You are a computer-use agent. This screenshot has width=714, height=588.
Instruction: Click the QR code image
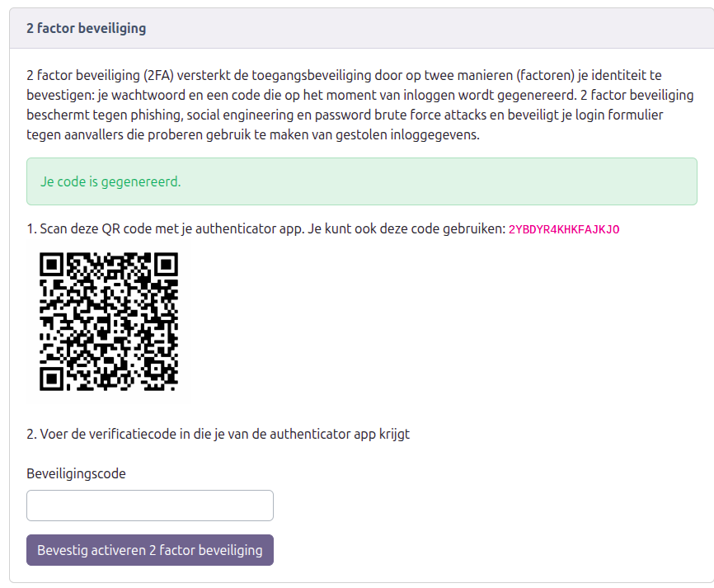109,322
